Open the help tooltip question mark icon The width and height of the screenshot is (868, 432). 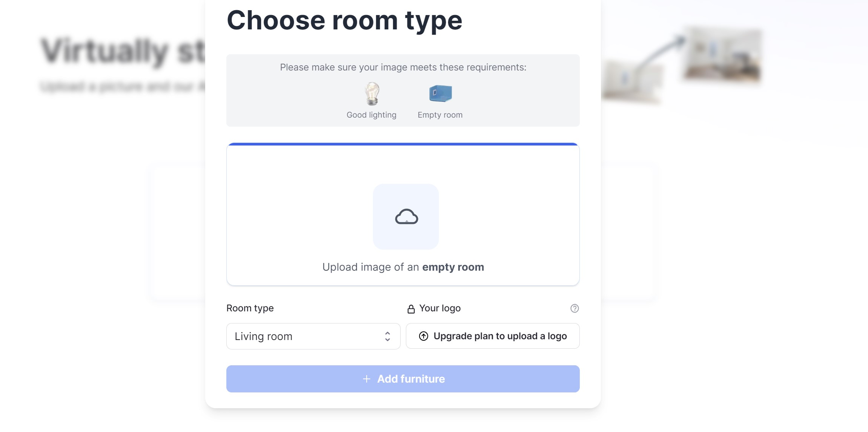574,308
